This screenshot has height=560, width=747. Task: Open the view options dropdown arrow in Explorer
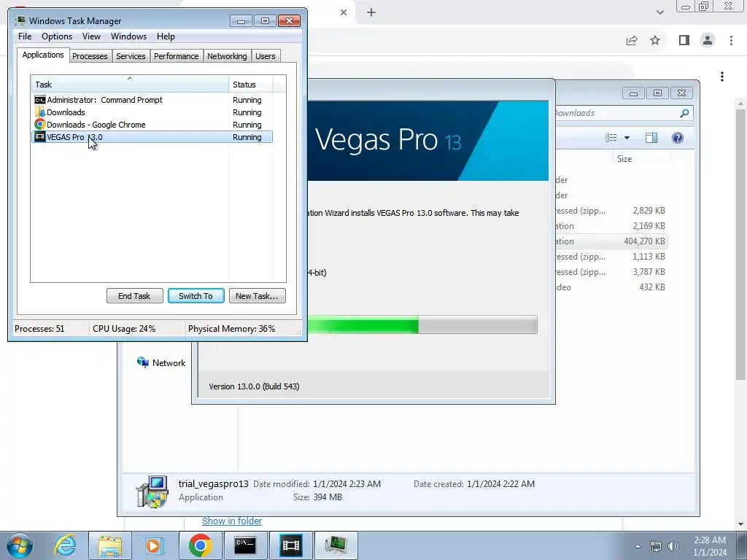click(x=627, y=138)
